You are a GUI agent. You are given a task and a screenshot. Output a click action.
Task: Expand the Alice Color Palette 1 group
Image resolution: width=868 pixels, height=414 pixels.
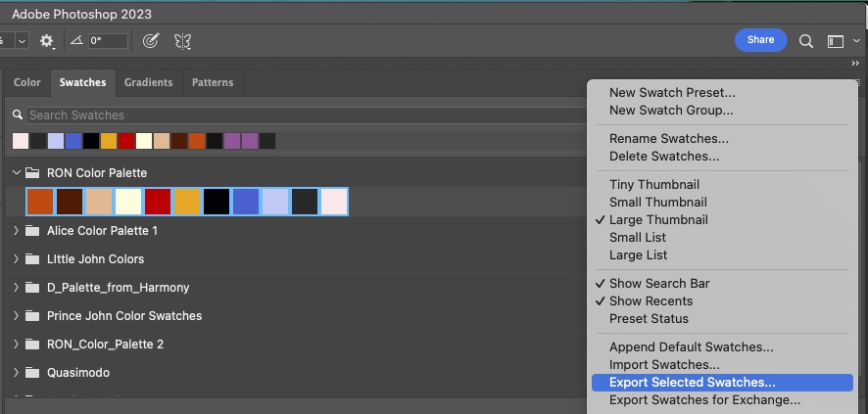click(16, 231)
